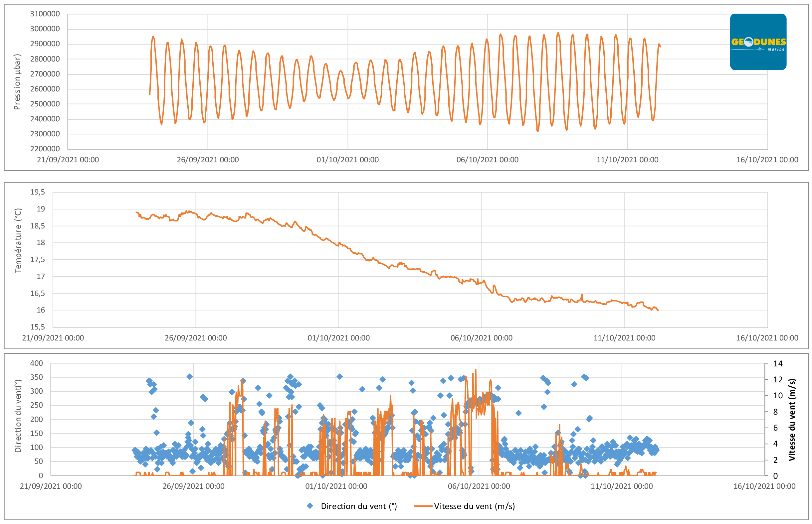Select the 2500000 pressure tick label
This screenshot has height=524, width=812.
pos(45,104)
